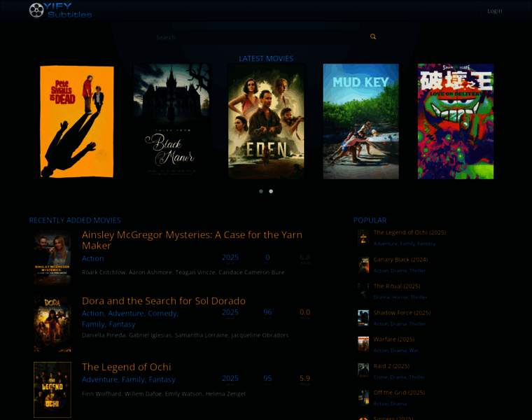This screenshot has height=420, width=532.
Task: Open The Legend of Ochi title in recent list
Action: tap(126, 367)
